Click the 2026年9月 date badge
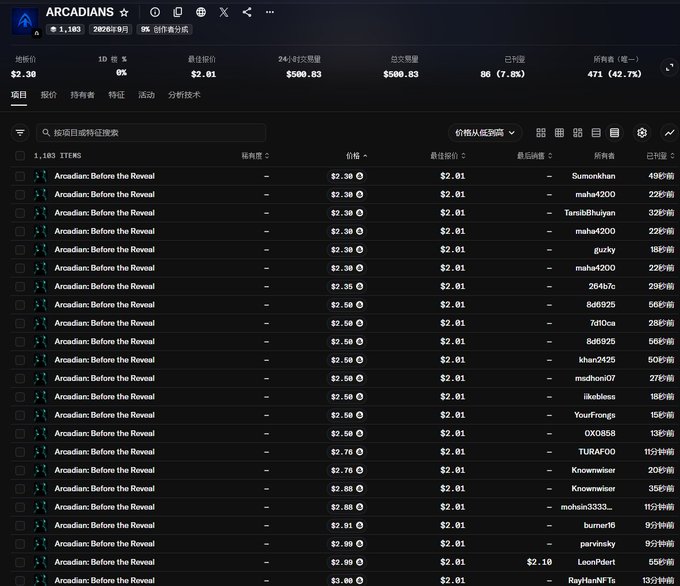This screenshot has width=680, height=586. click(x=110, y=29)
